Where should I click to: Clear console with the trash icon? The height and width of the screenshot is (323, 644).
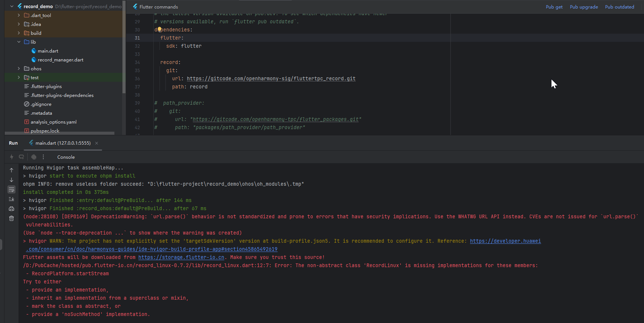(x=11, y=218)
